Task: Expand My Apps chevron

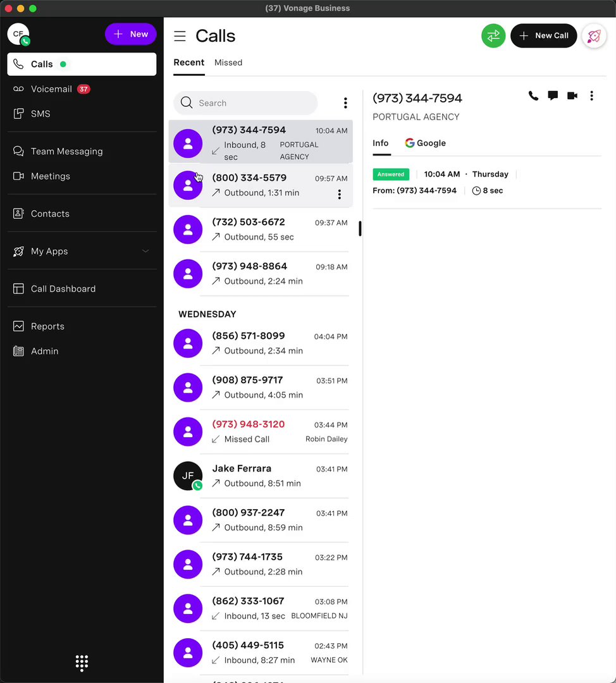Action: [145, 251]
